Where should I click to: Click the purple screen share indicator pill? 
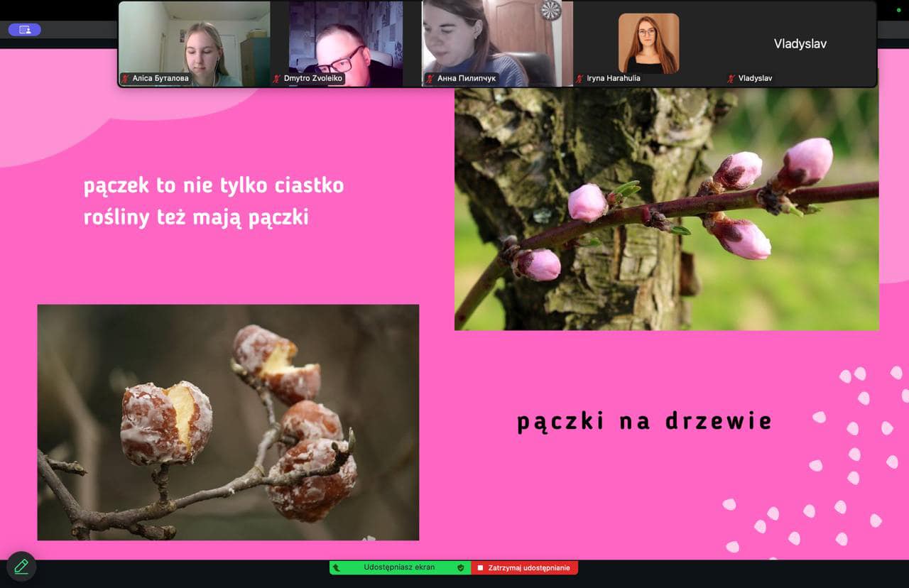(x=24, y=30)
